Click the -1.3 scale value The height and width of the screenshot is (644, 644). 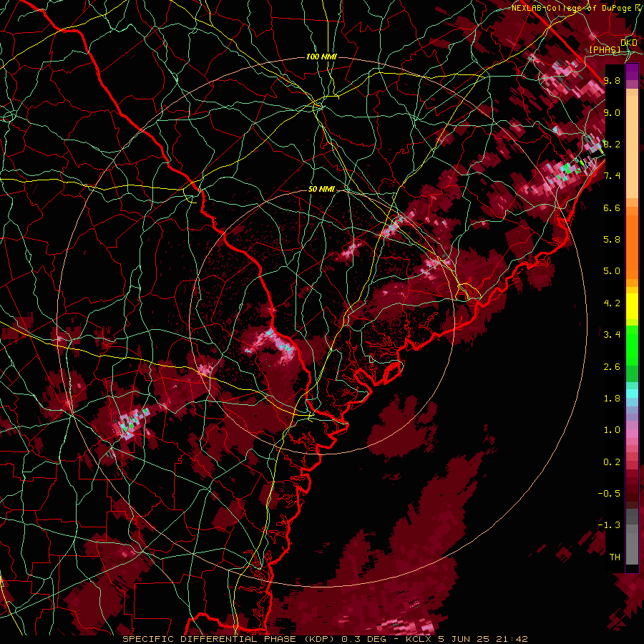click(x=609, y=525)
